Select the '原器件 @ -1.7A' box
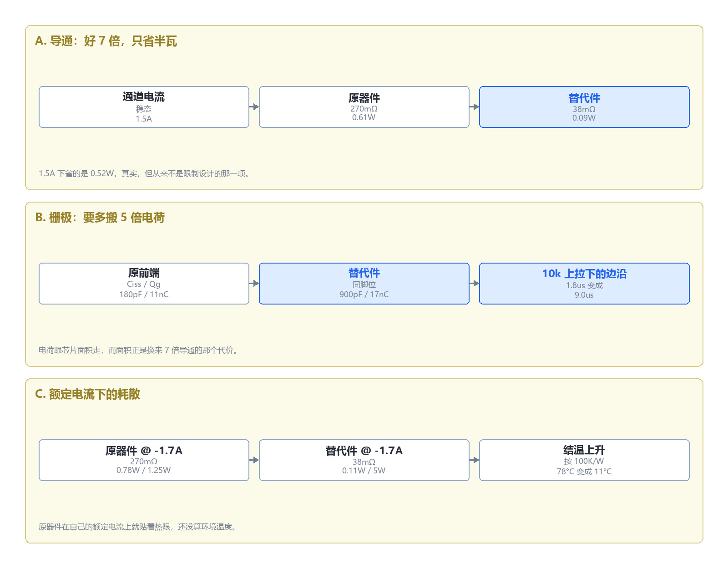The image size is (728, 569). [144, 460]
